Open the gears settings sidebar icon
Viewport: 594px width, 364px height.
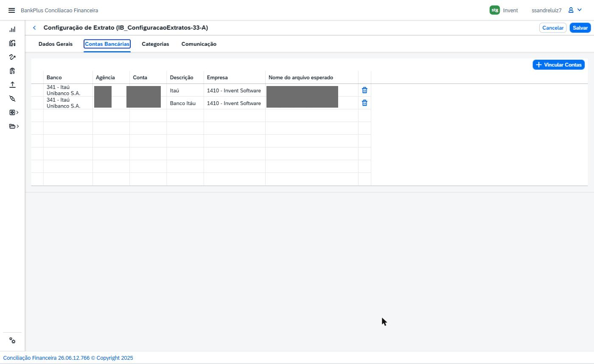point(12,341)
